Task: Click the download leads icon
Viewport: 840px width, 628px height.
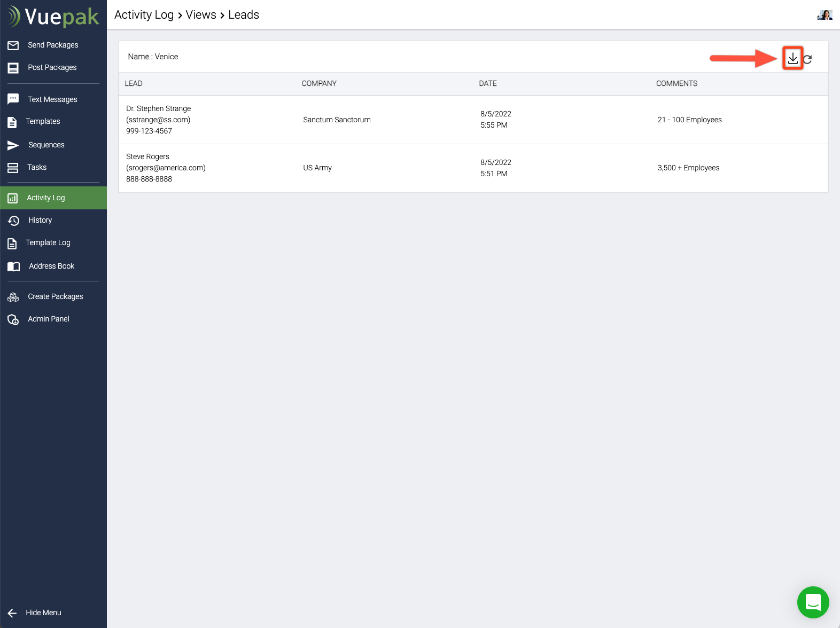Action: click(792, 58)
